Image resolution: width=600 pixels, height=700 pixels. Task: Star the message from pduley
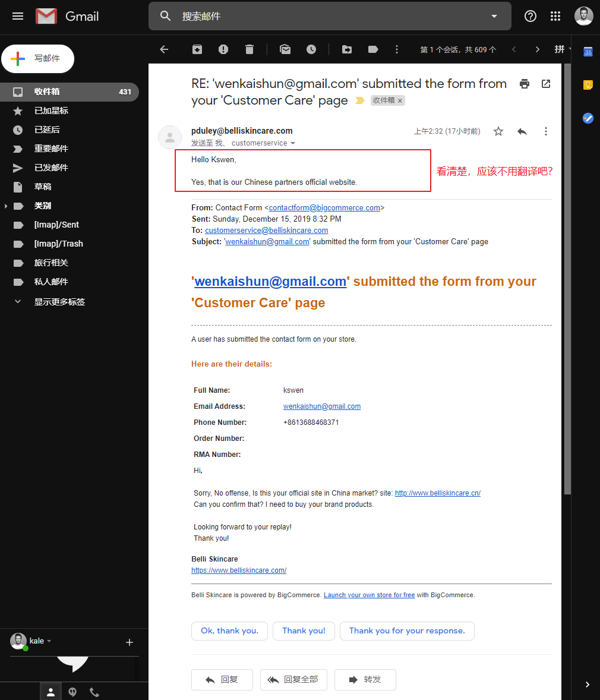tap(498, 131)
